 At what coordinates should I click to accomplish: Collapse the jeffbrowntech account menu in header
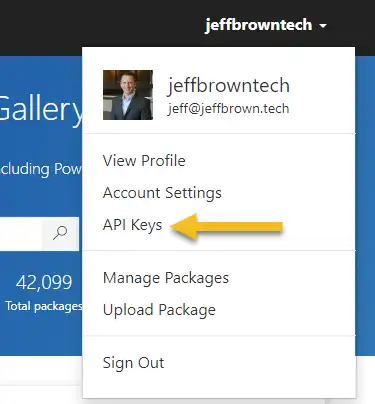266,25
